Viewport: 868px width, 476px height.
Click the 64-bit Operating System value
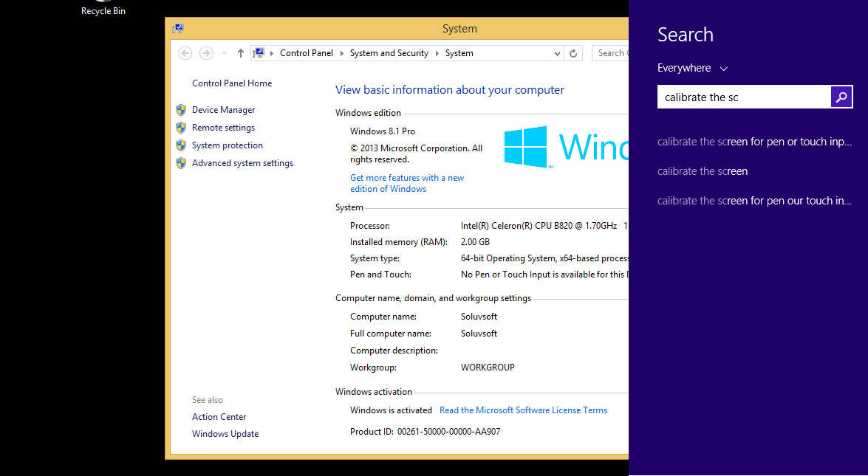tap(544, 258)
